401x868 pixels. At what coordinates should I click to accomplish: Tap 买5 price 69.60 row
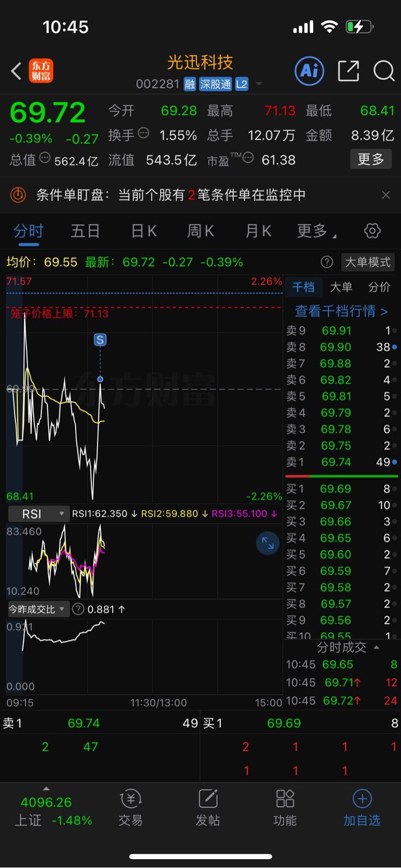341,554
